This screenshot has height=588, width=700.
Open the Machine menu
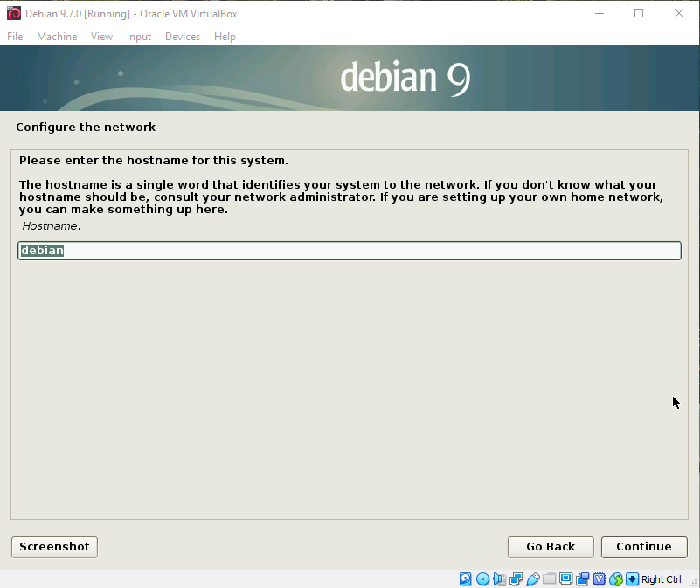(x=57, y=37)
